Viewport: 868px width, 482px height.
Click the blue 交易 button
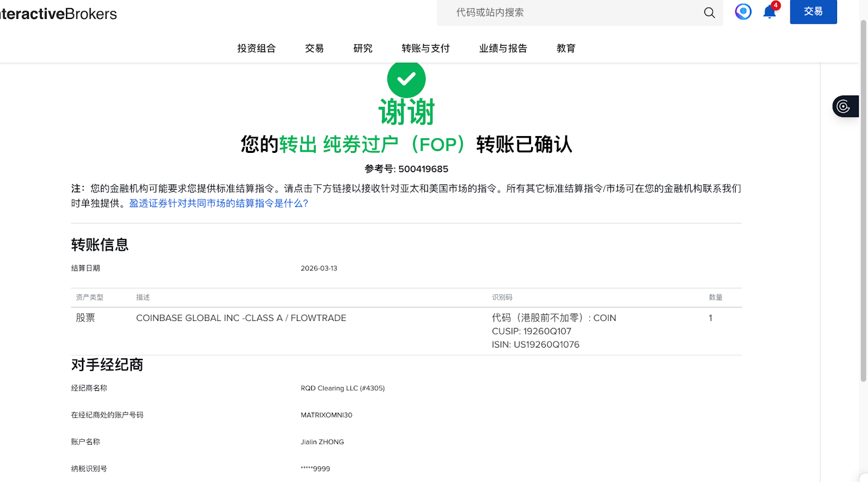[x=813, y=11]
